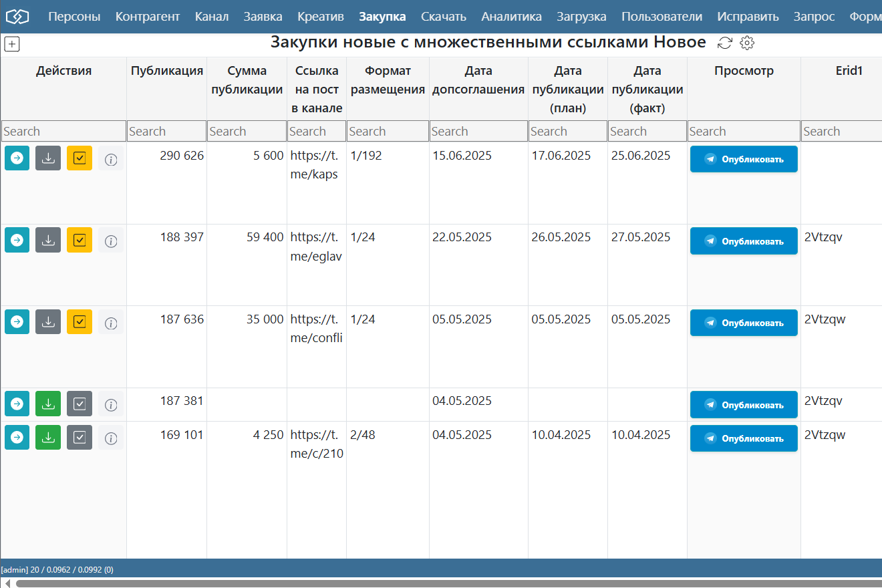The image size is (882, 588).
Task: Click the green download icon for publication 187 381
Action: pos(48,404)
